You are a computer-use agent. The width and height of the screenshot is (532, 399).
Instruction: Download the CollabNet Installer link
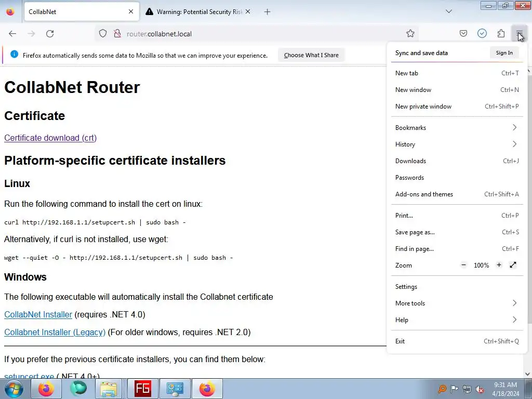pyautogui.click(x=38, y=314)
